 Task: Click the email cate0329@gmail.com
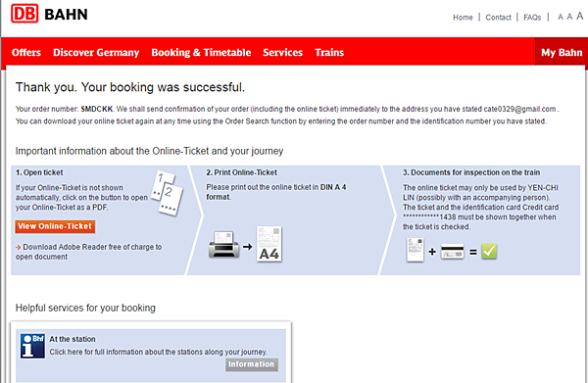tap(519, 109)
